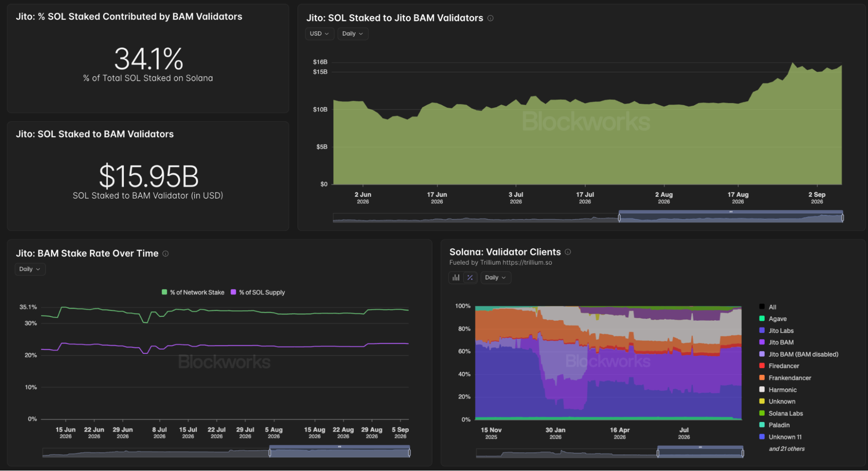
Task: Click the 100% y-axis label in Validator Clients
Action: (463, 306)
